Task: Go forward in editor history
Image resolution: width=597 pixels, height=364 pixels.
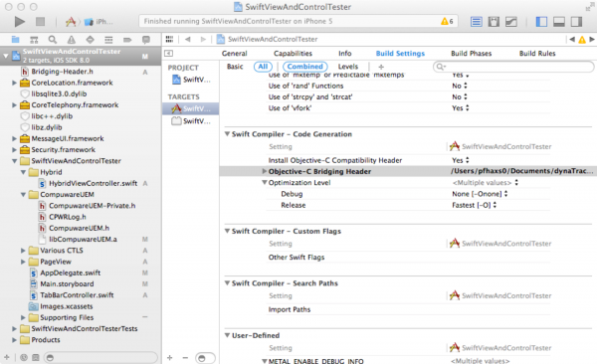Action: pos(203,39)
